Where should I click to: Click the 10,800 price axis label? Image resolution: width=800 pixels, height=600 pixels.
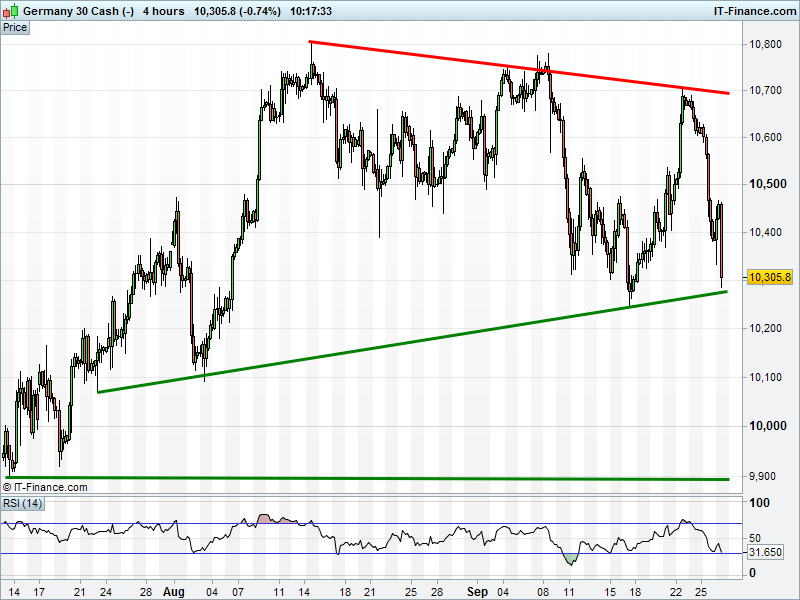[765, 44]
